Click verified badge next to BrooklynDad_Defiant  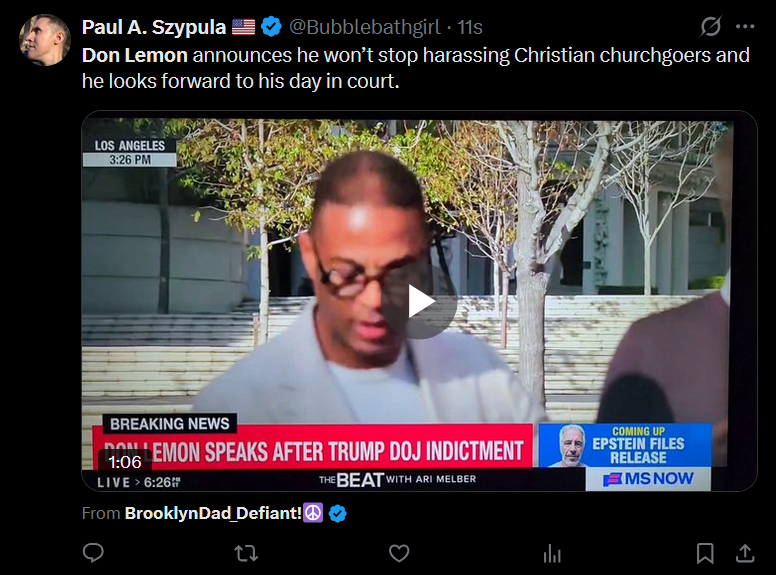[x=338, y=514]
